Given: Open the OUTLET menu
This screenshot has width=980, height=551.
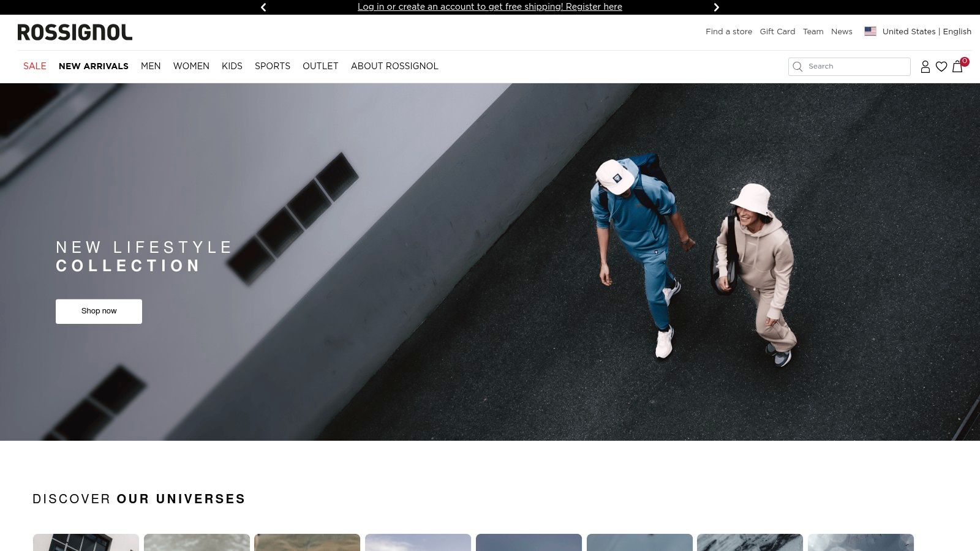Looking at the screenshot, I should [x=320, y=66].
